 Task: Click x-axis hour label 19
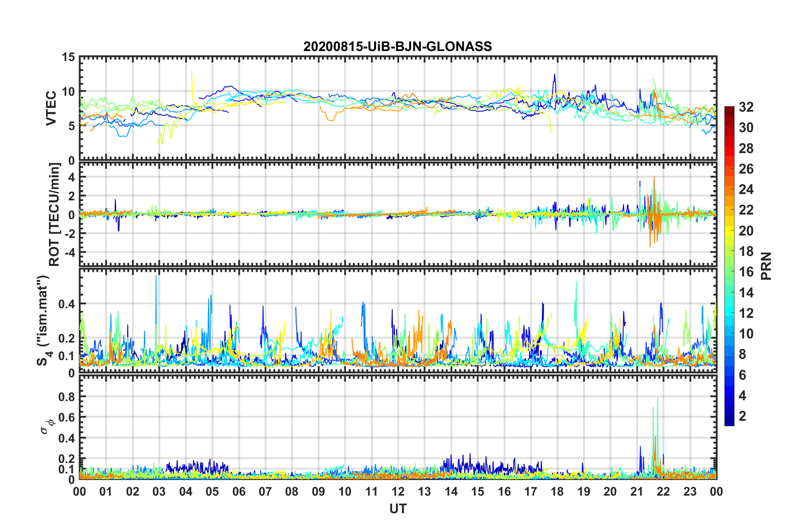(x=584, y=491)
